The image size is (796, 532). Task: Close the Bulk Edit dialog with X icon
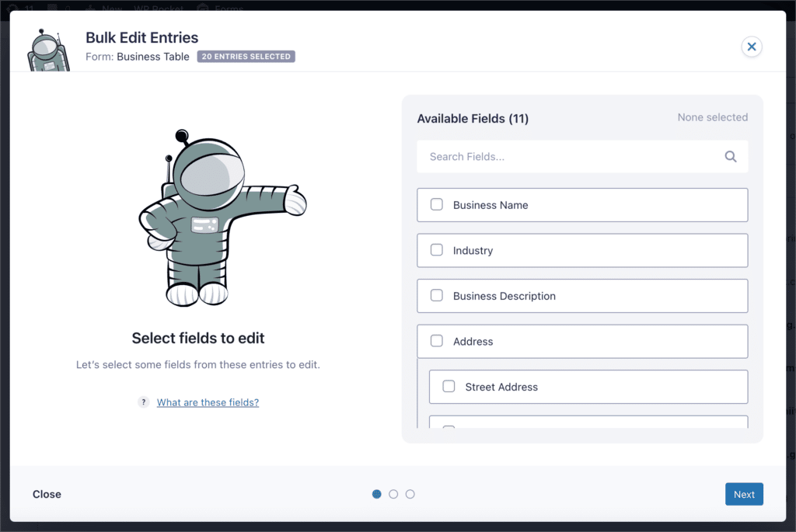[752, 47]
